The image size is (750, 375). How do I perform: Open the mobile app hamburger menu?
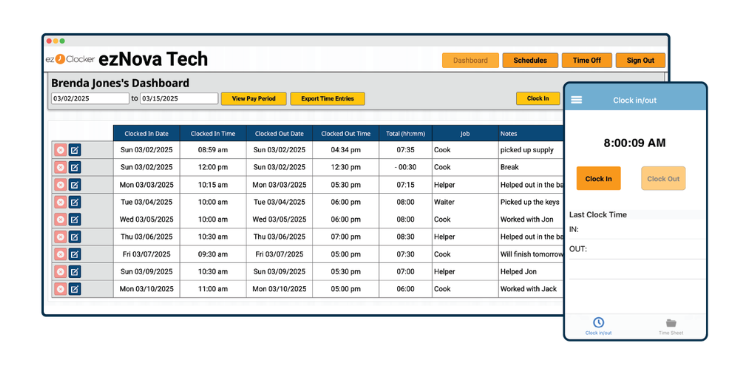577,100
